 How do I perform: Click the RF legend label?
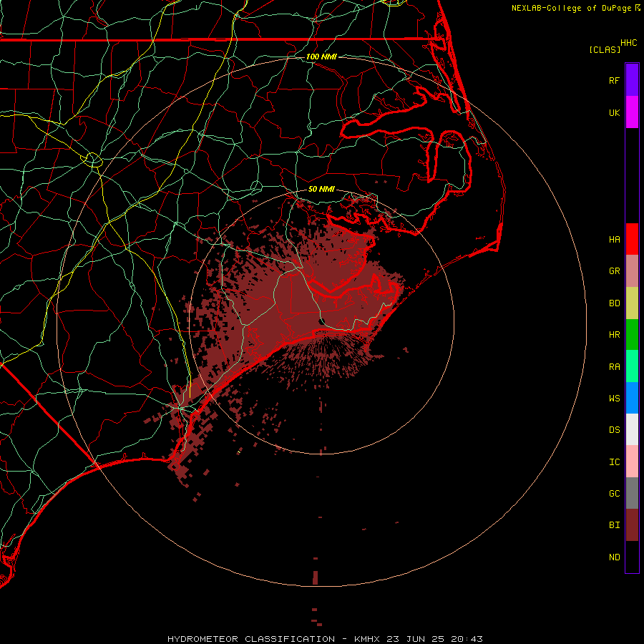click(x=614, y=80)
